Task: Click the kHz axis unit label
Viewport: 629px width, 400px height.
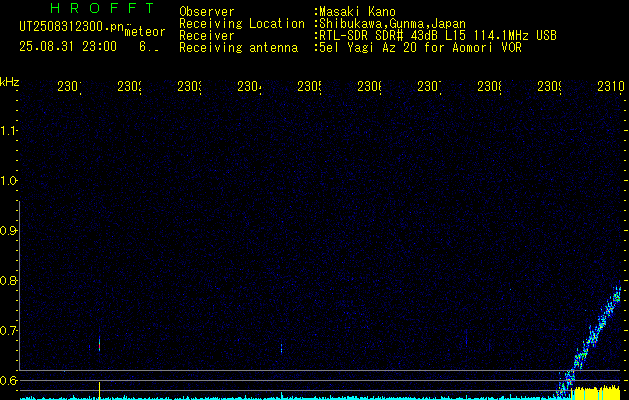Action: tap(9, 83)
